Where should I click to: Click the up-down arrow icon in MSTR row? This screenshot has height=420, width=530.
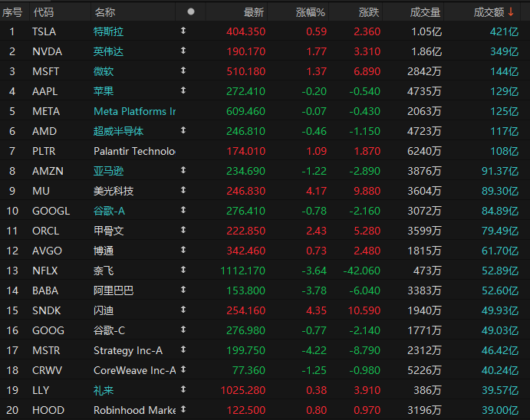click(183, 349)
